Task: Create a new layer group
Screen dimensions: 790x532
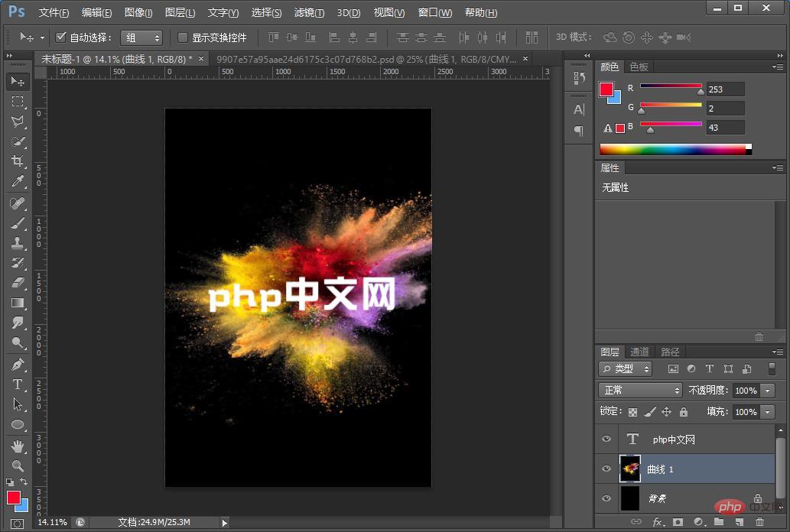Action: click(719, 522)
